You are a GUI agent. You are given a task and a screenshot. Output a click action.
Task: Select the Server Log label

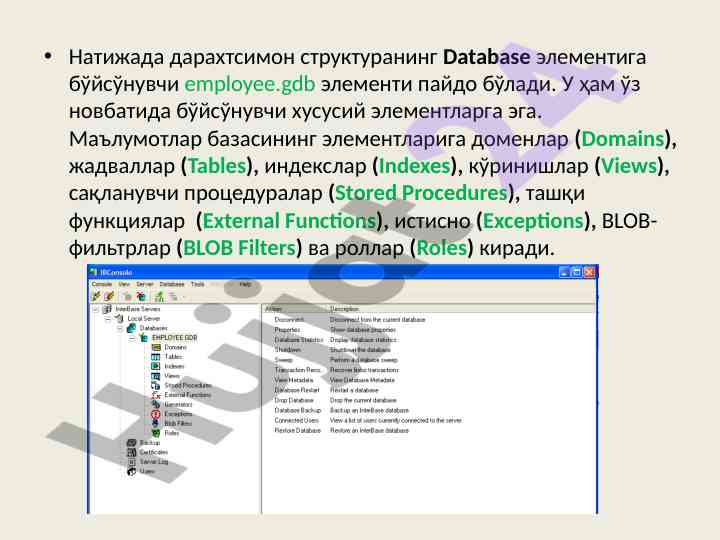(x=154, y=462)
